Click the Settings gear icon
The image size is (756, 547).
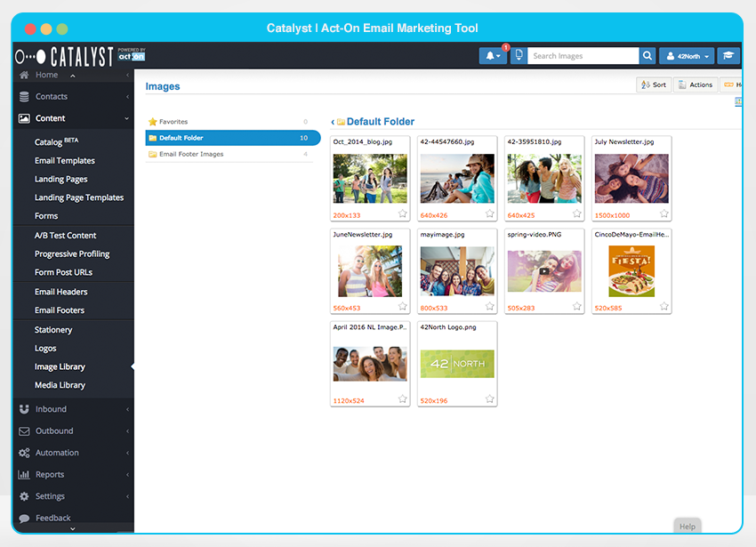tap(24, 496)
